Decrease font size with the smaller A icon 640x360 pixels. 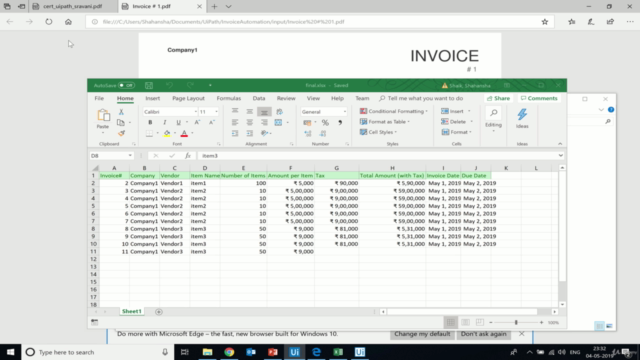coord(211,122)
